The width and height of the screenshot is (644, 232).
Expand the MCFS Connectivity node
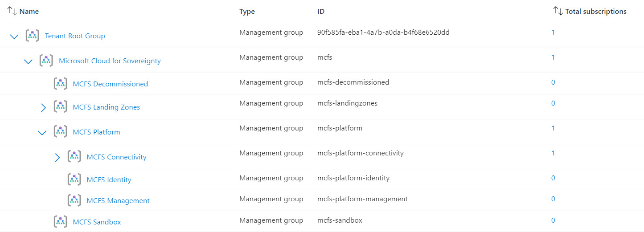[x=57, y=157]
